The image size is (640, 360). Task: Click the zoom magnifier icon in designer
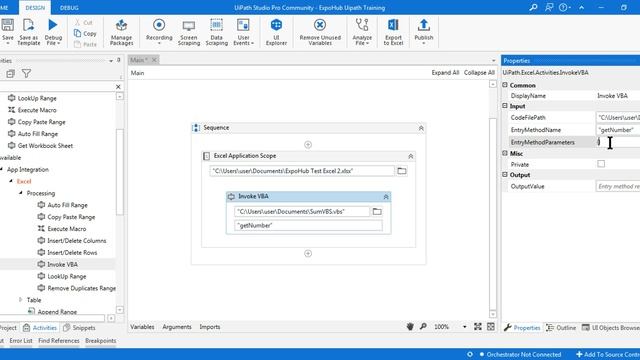pyautogui.click(x=423, y=327)
